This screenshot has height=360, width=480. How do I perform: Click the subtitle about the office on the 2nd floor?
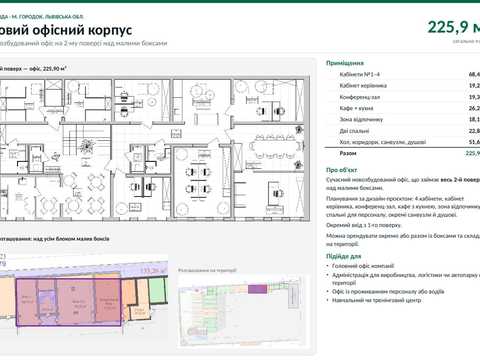(83, 43)
